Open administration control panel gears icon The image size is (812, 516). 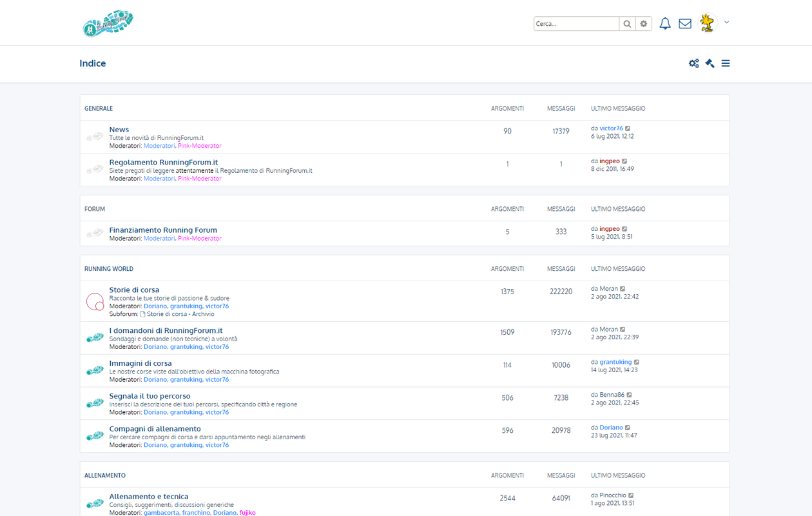[x=693, y=63]
